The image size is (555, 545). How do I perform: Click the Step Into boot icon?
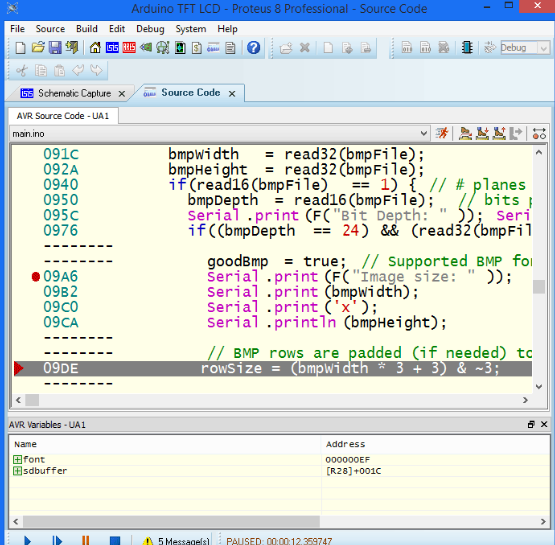point(482,133)
